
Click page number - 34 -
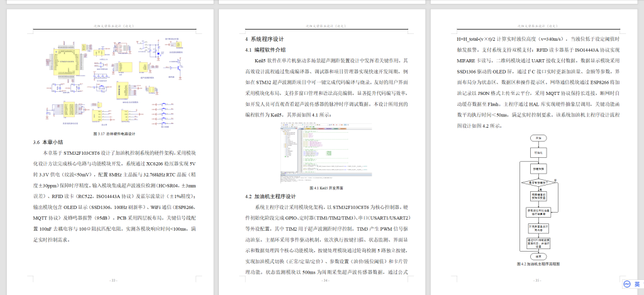coord(326,281)
